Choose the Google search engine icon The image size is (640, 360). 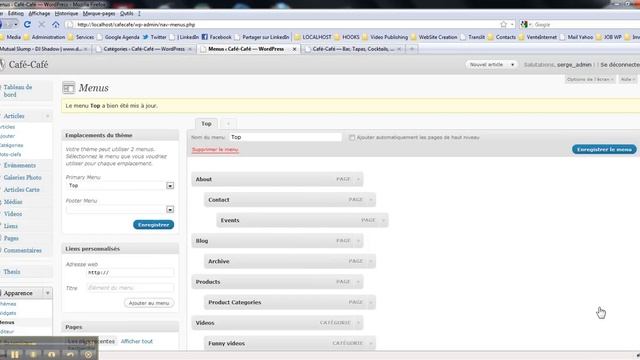point(524,24)
